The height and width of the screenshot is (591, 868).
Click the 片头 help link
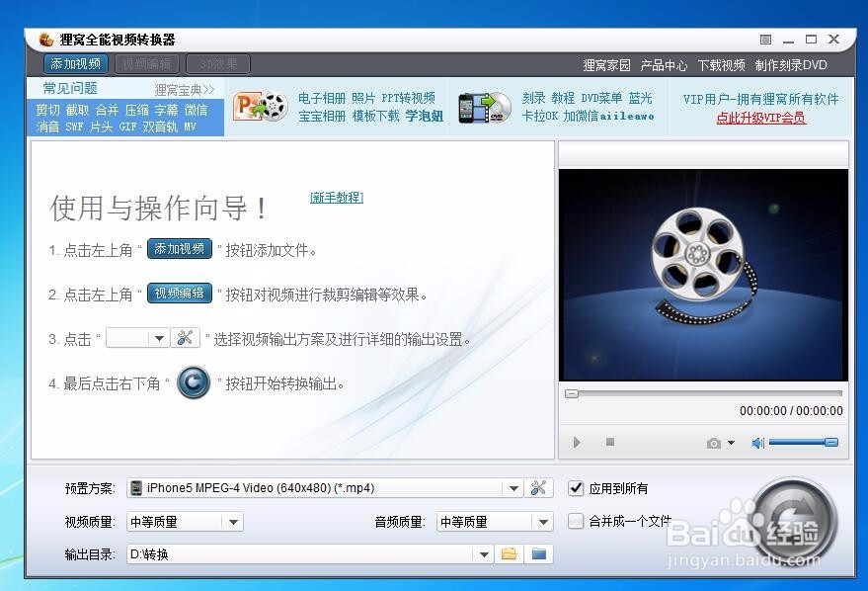click(102, 127)
